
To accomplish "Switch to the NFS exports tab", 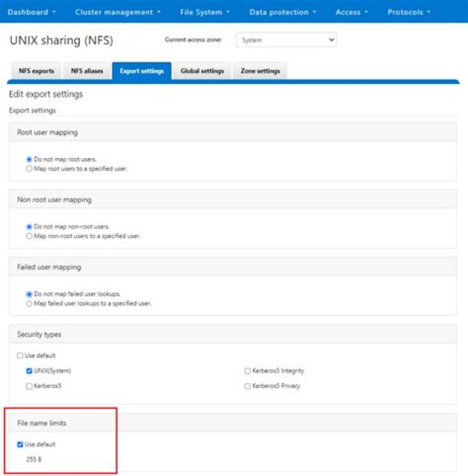I will 36,71.
